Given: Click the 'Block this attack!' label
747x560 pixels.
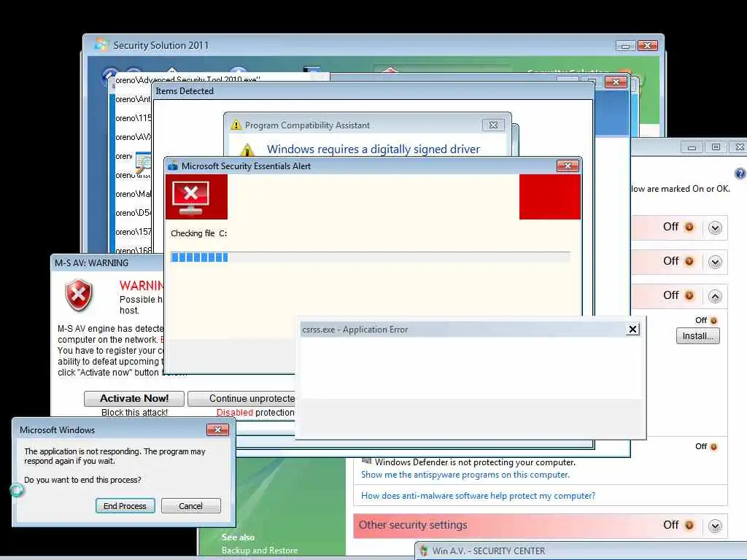Looking at the screenshot, I should pos(134,413).
